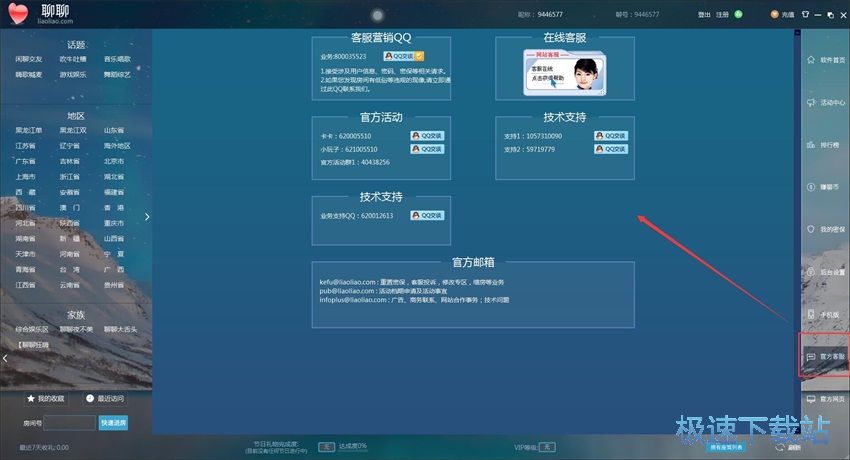Viewport: 850px width, 460px height.
Task: Select the 重庆市 region
Action: point(114,223)
